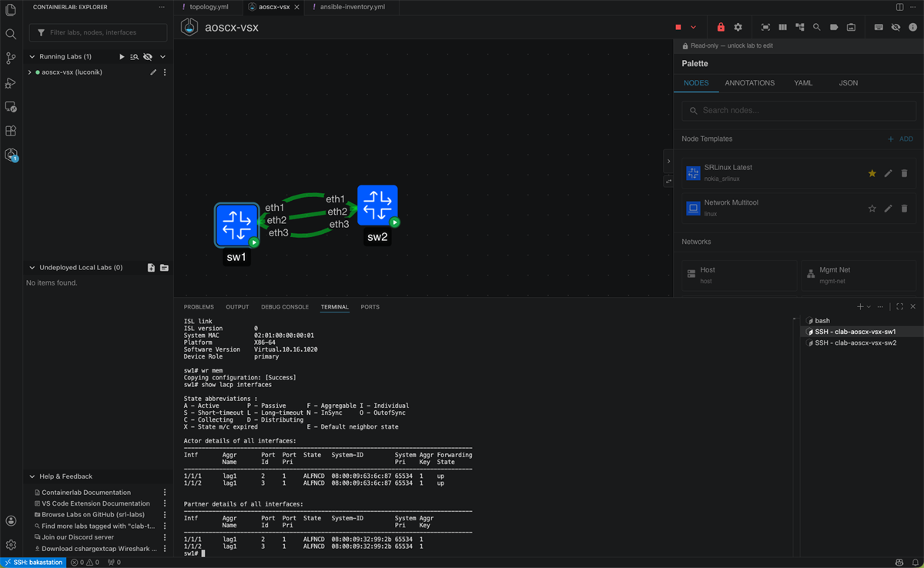
Task: Open Running Labs more actions chevron
Action: 162,57
